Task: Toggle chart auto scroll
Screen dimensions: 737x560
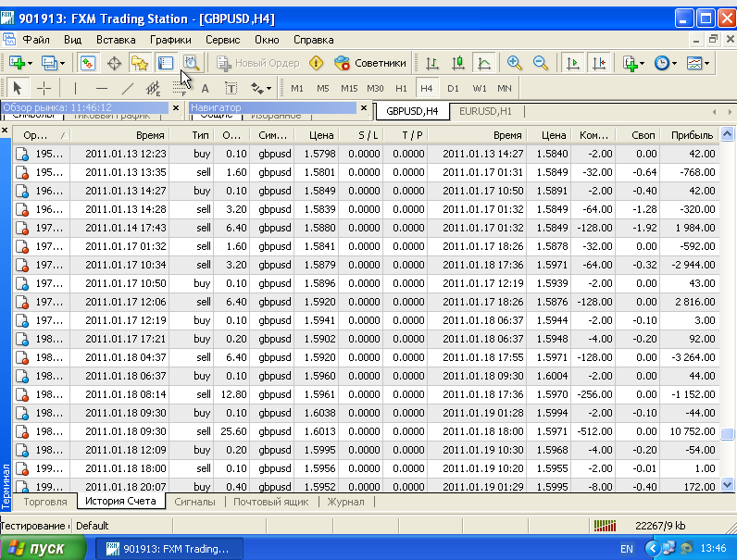Action: (x=573, y=63)
